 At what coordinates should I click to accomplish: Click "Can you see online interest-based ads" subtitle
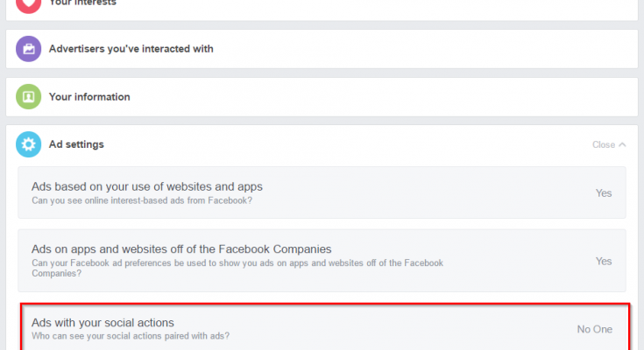pyautogui.click(x=142, y=200)
